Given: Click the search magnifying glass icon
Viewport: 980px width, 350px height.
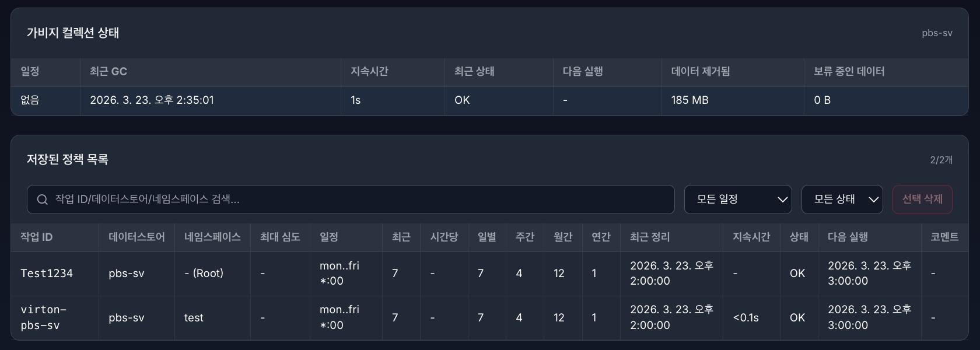Looking at the screenshot, I should pyautogui.click(x=41, y=199).
